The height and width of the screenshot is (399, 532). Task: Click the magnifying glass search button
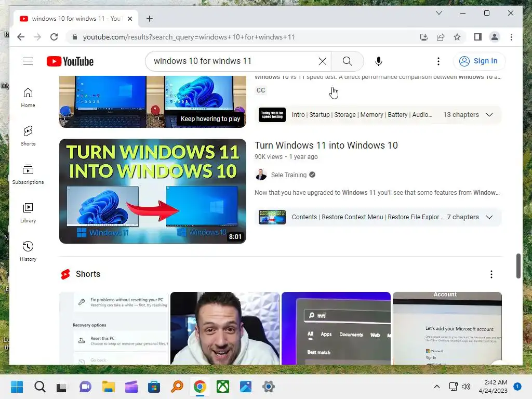347,61
